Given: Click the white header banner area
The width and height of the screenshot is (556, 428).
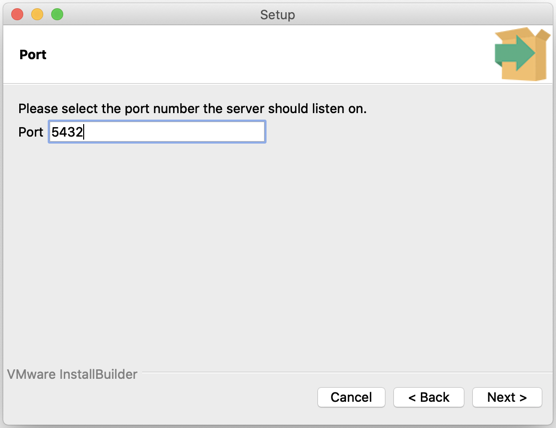Looking at the screenshot, I should [248, 54].
